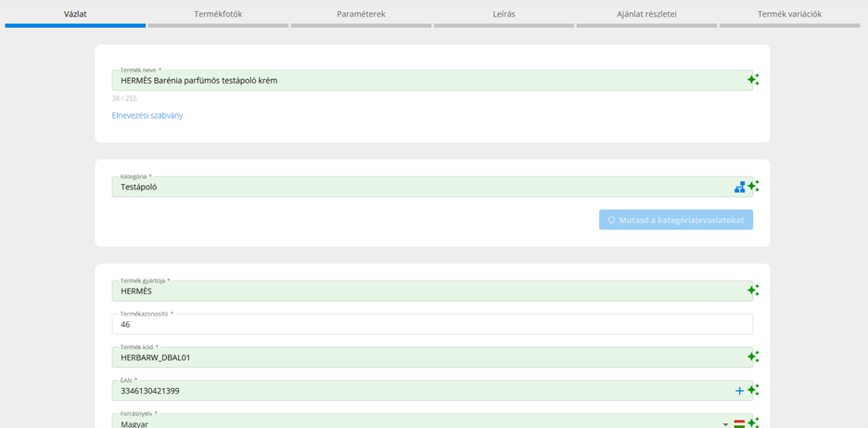Focus the Termék neve input field

click(x=432, y=81)
